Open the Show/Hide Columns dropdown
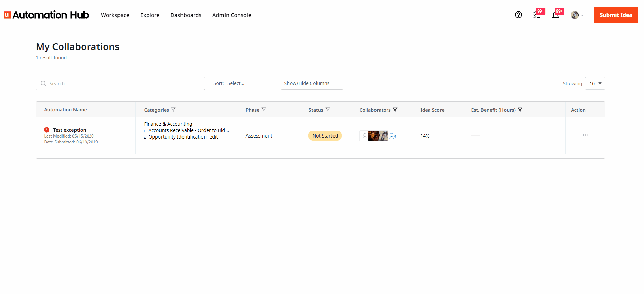This screenshot has width=644, height=294. 312,83
